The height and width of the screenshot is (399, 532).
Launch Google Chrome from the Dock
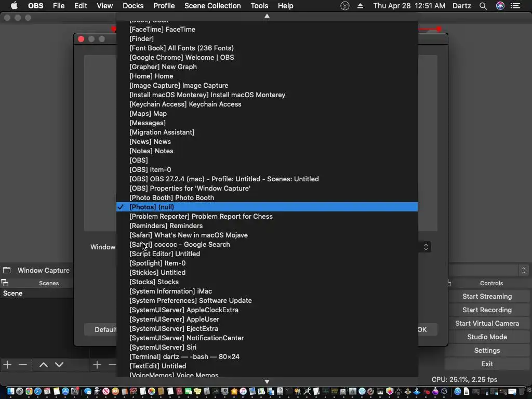point(29,391)
